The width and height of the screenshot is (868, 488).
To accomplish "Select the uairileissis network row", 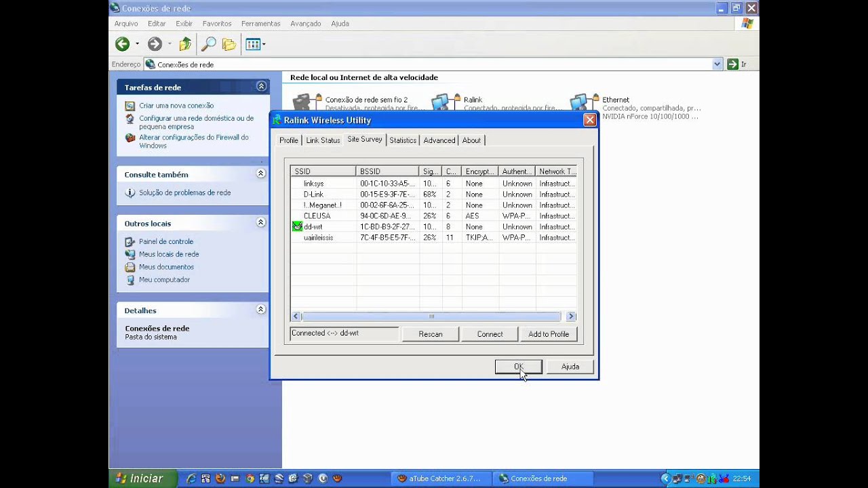I will [x=434, y=238].
